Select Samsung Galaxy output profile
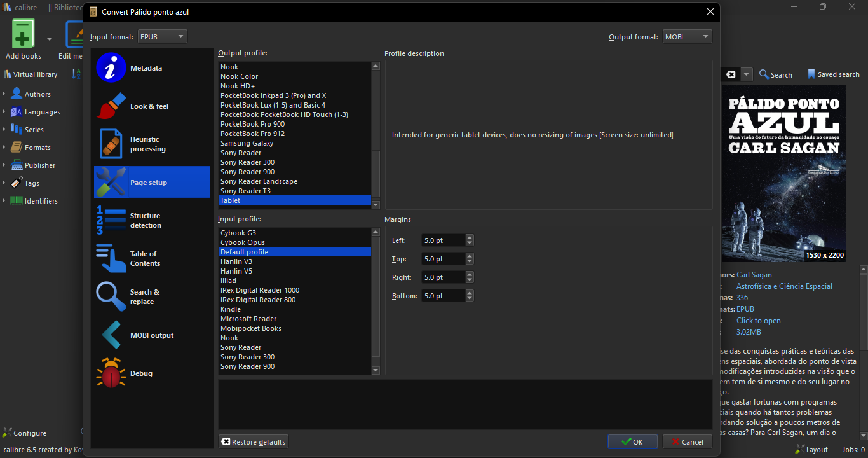 [295, 143]
